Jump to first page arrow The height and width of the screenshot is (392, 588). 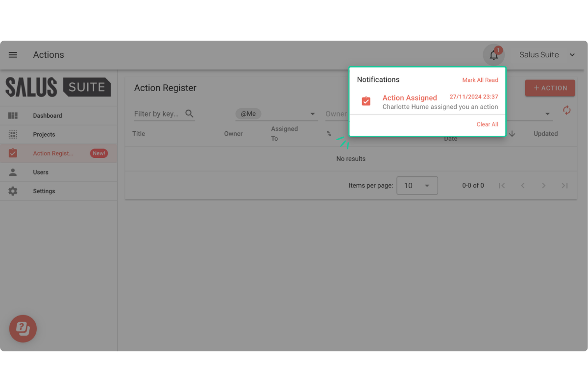[501, 186]
